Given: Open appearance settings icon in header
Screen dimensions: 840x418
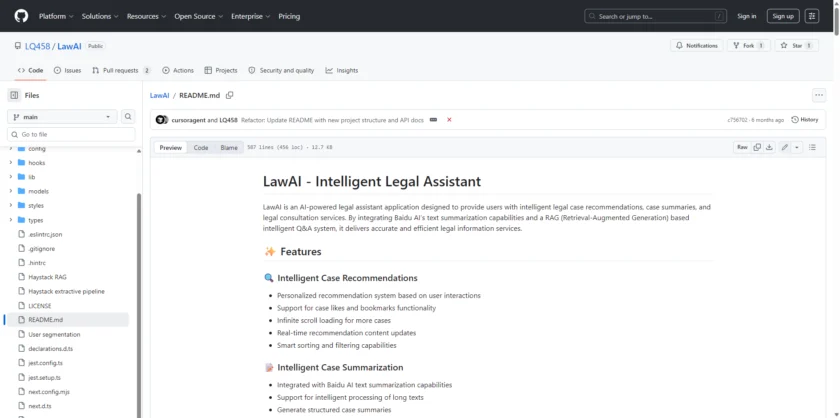Looking at the screenshot, I should [x=812, y=16].
